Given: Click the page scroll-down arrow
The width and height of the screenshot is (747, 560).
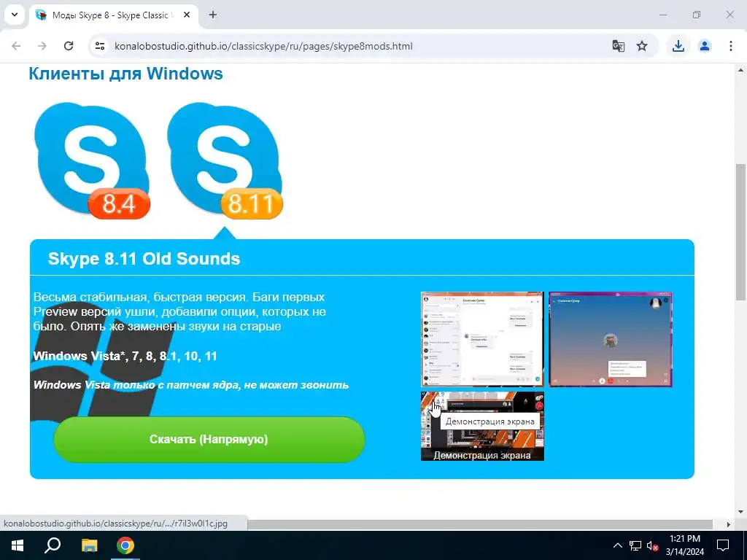Looking at the screenshot, I should 741,513.
